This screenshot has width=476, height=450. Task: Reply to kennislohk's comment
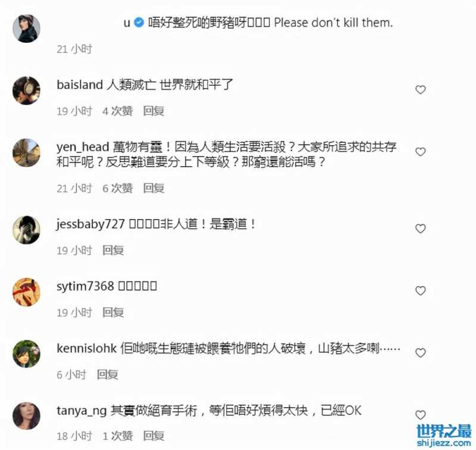(x=108, y=374)
